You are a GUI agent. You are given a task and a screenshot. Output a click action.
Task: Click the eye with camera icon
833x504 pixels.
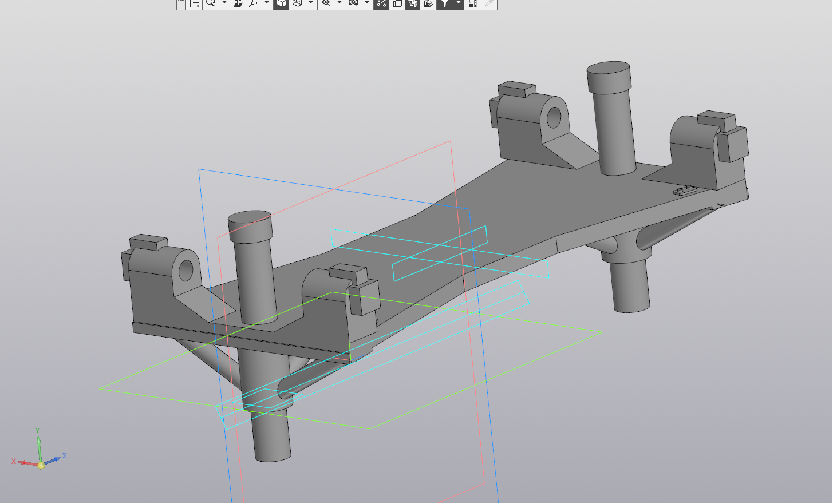tap(353, 3)
